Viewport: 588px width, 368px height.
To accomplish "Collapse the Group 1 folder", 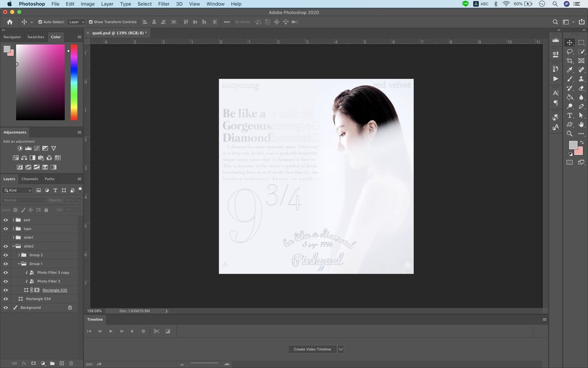I will [19, 264].
